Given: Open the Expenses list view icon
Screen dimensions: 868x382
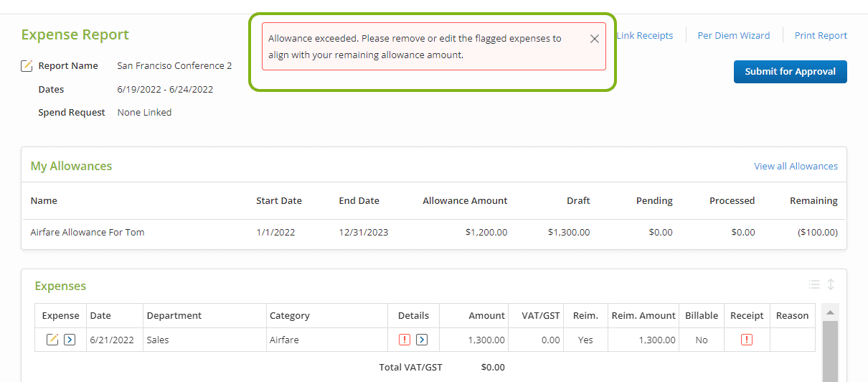Looking at the screenshot, I should pyautogui.click(x=814, y=284).
